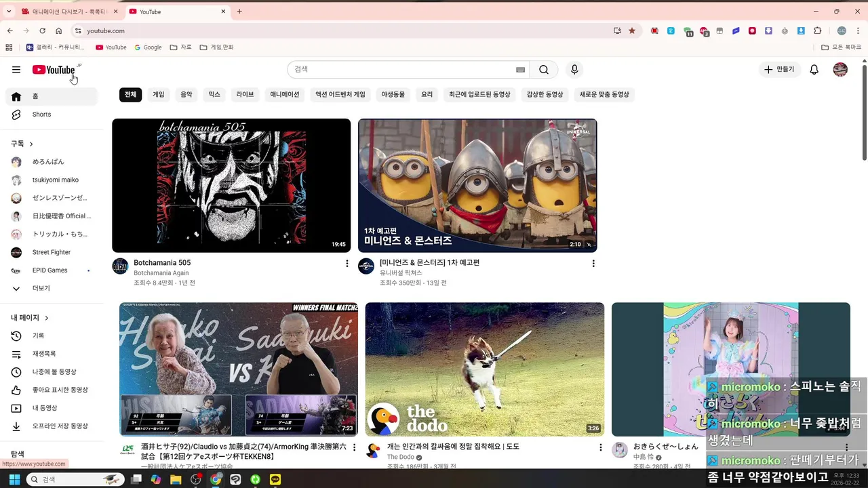Select the 최근에 업로드된 동영상 chip

click(x=479, y=95)
